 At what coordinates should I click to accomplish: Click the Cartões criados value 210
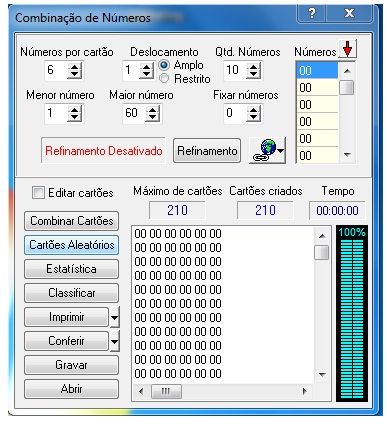click(265, 210)
